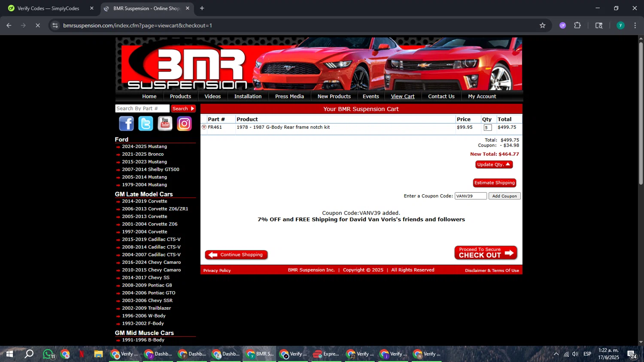
Task: Open BMR Suspension YouTube icon
Action: pos(165,124)
